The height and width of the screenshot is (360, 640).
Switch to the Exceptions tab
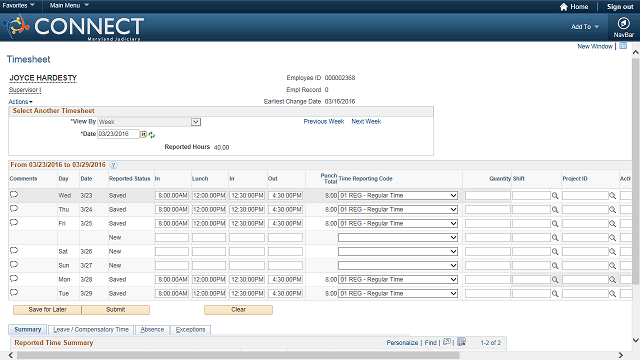click(190, 329)
